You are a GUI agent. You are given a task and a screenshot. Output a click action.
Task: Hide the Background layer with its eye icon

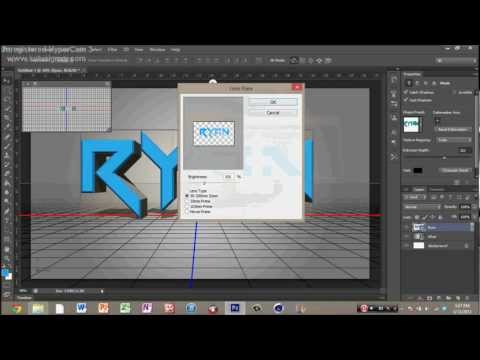[406, 246]
